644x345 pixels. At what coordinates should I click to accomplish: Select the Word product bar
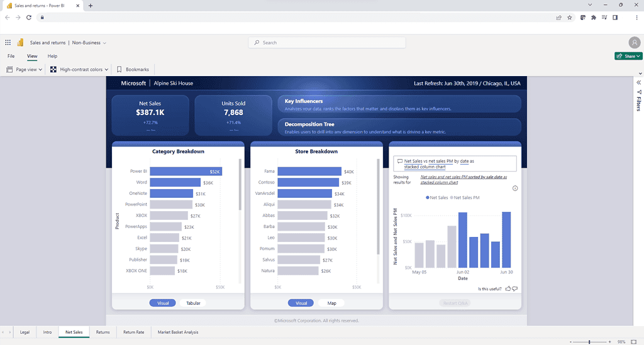tap(175, 182)
